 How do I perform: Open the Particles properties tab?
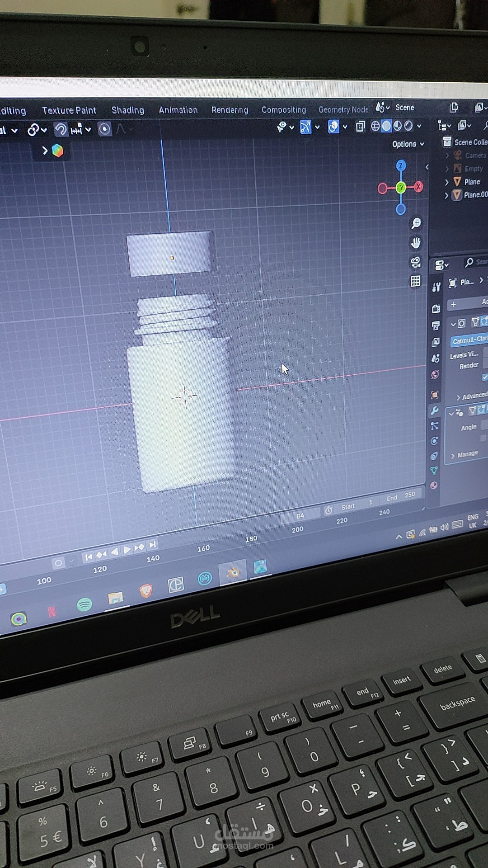point(434,426)
